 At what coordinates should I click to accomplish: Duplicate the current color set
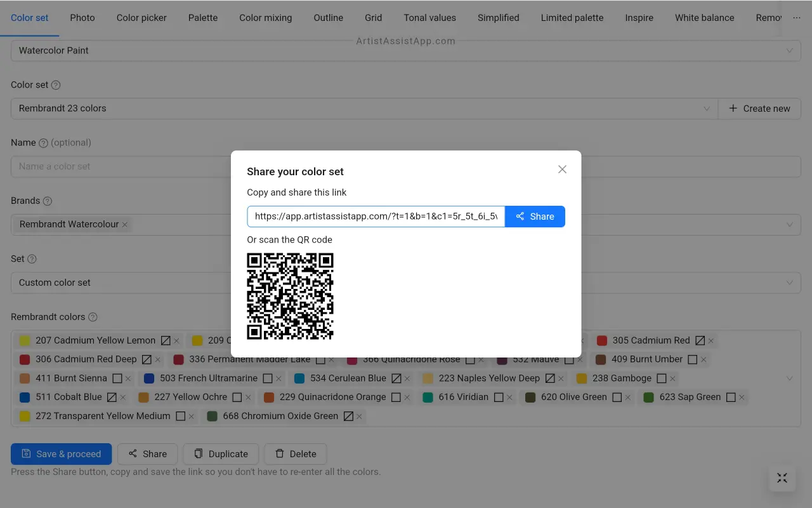point(221,454)
